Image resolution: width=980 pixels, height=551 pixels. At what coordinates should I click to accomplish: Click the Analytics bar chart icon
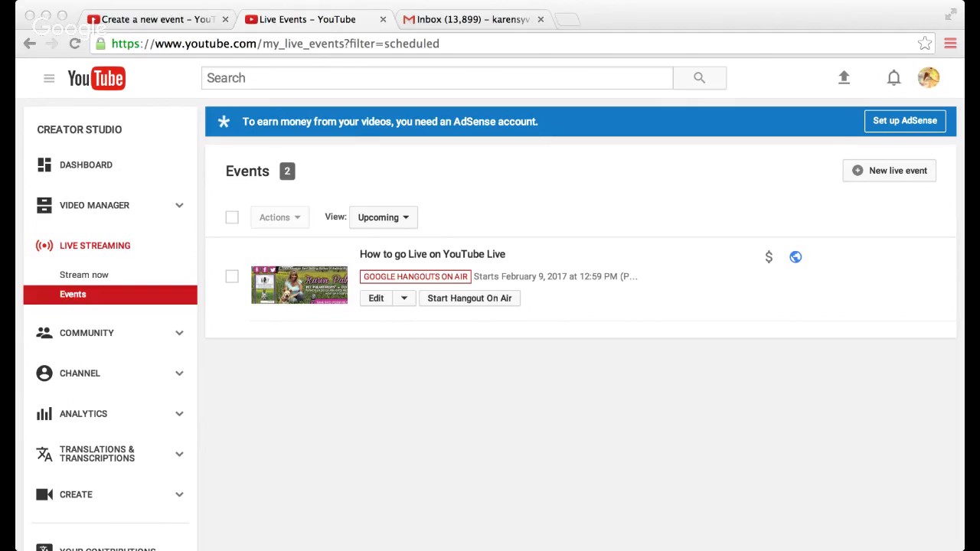click(x=44, y=414)
